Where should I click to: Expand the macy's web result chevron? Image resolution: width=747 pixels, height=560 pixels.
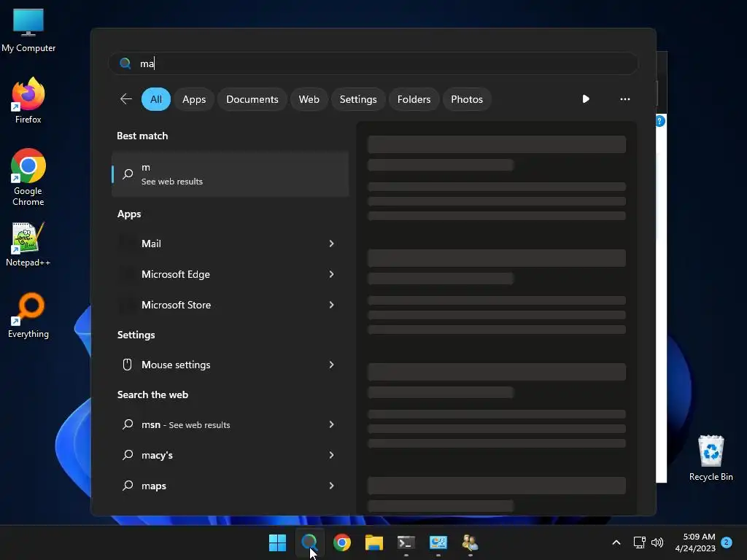click(x=332, y=455)
